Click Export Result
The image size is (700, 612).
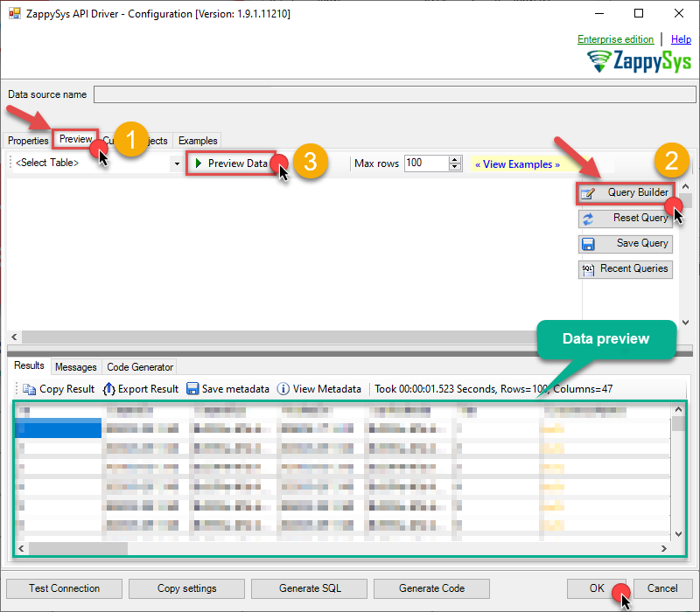141,389
